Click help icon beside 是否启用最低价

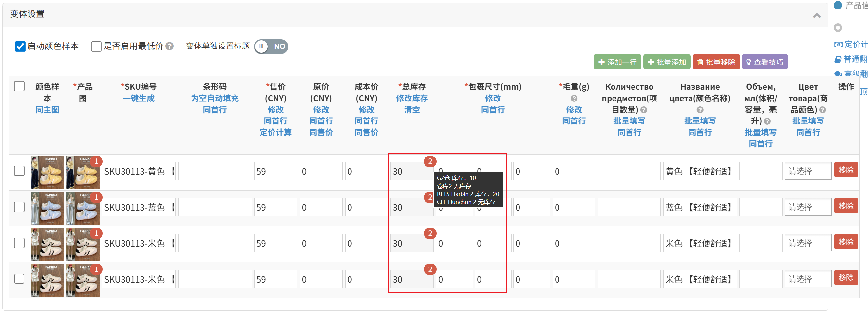(x=170, y=46)
